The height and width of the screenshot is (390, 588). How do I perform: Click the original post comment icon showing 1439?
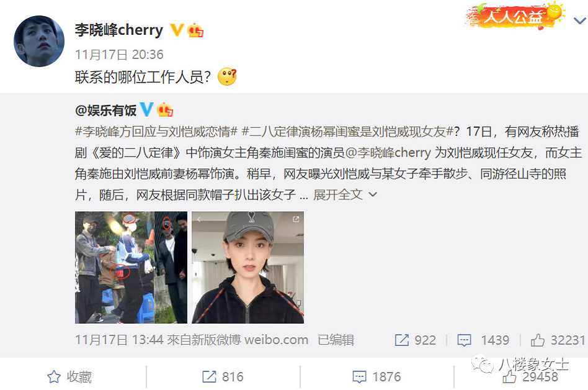[483, 340]
